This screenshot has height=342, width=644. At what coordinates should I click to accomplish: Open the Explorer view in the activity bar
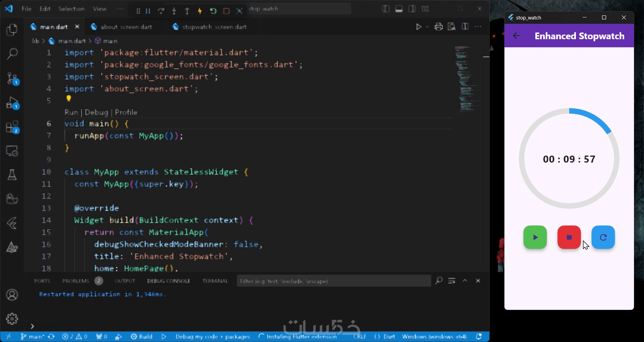tap(12, 30)
